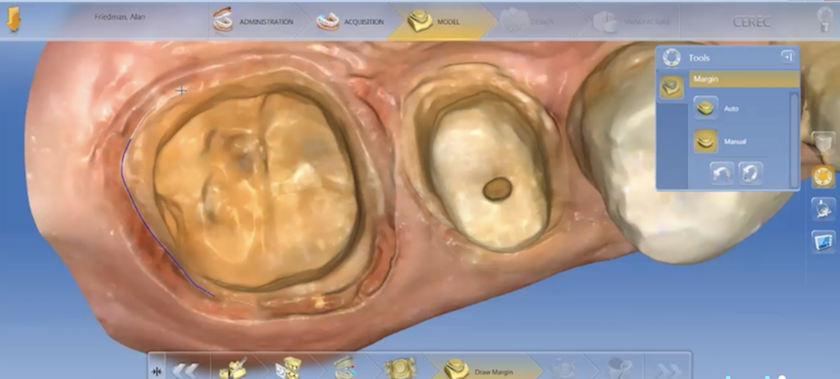Image resolution: width=840 pixels, height=379 pixels.
Task: Open the greyed MANUFACTURE phase tab
Action: coord(632,21)
